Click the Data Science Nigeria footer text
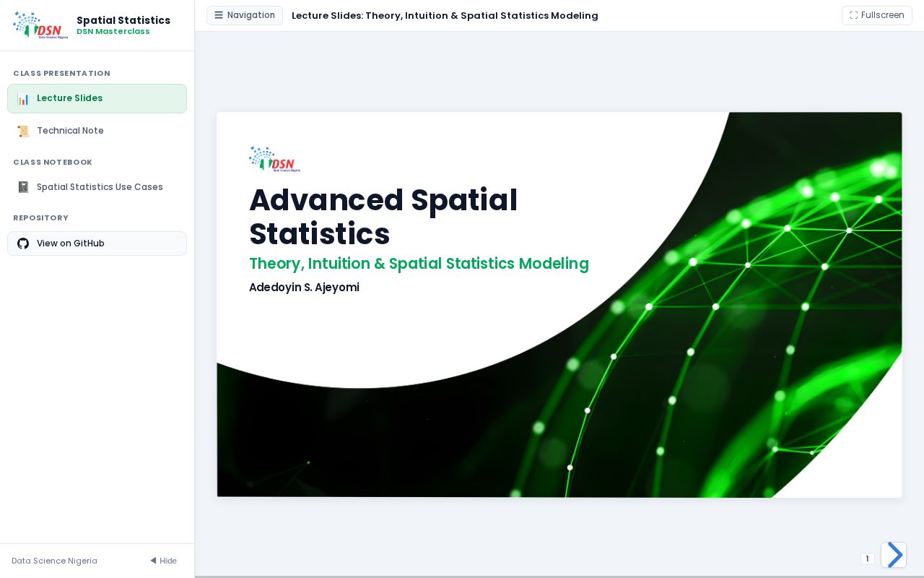This screenshot has height=578, width=924. [x=54, y=561]
